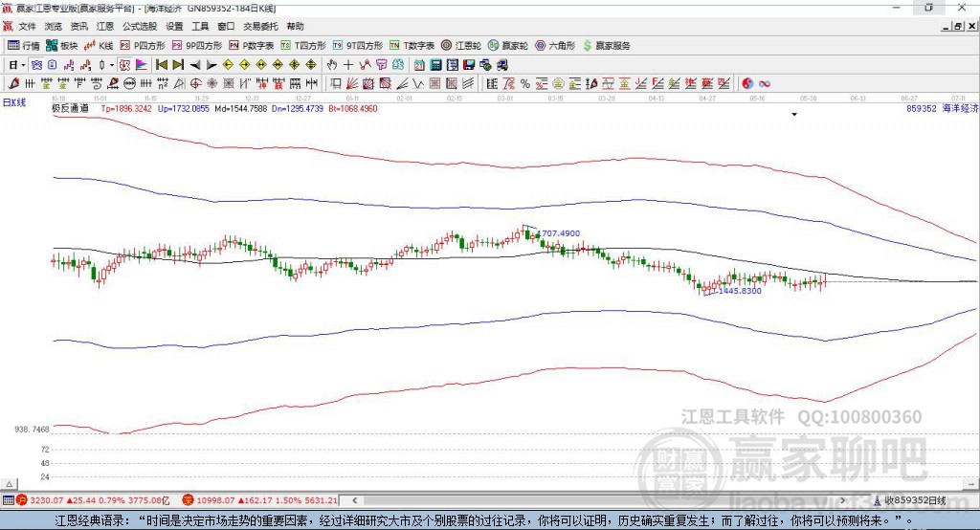Open the P数字表 tool
This screenshot has height=530, width=980.
pyautogui.click(x=252, y=46)
